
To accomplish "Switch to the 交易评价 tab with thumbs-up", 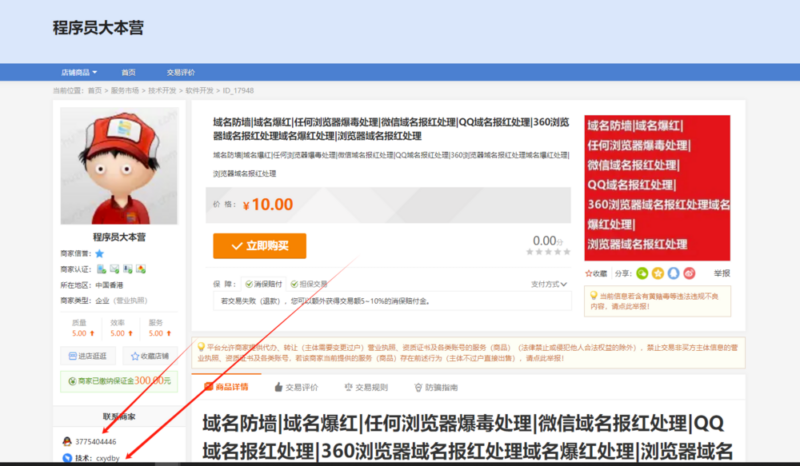I will pyautogui.click(x=296, y=387).
